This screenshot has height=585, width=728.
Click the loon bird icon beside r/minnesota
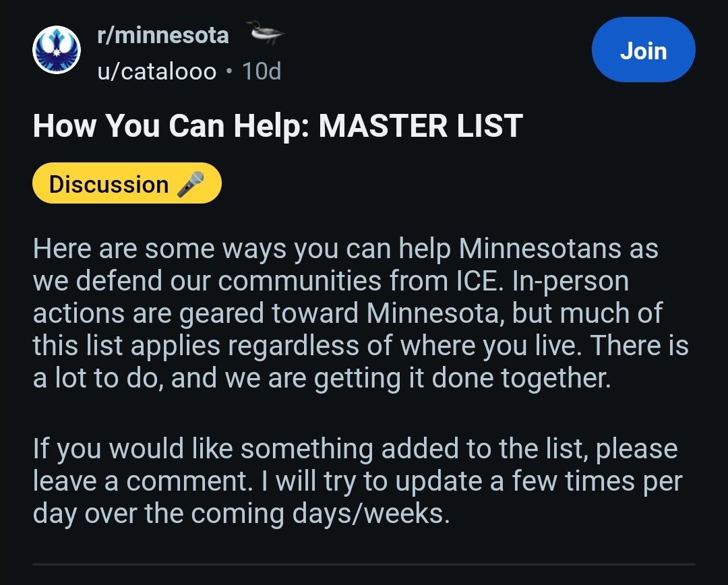pos(266,33)
